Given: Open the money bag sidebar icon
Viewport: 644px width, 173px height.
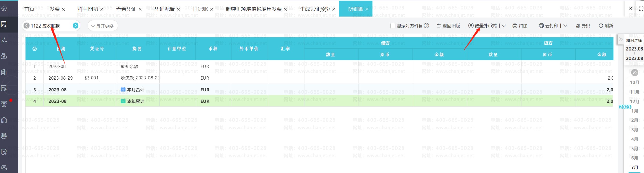Looking at the screenshot, I should click(x=4, y=56).
